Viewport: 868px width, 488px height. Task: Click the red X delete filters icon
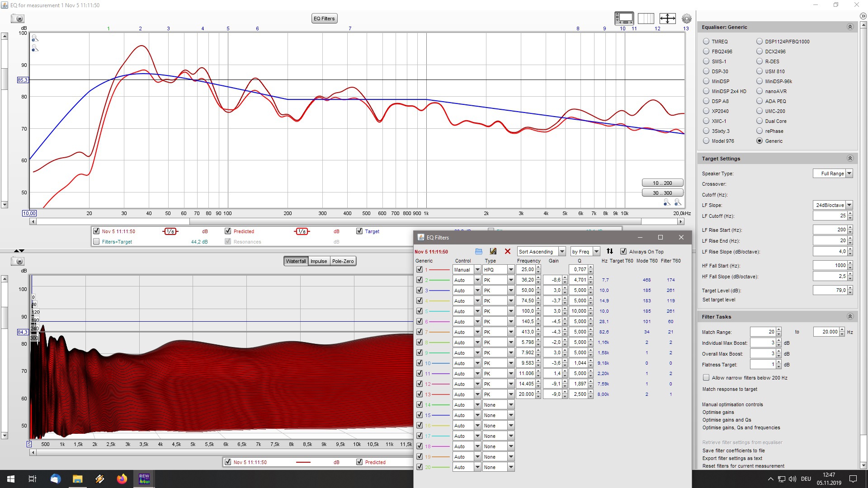[507, 251]
